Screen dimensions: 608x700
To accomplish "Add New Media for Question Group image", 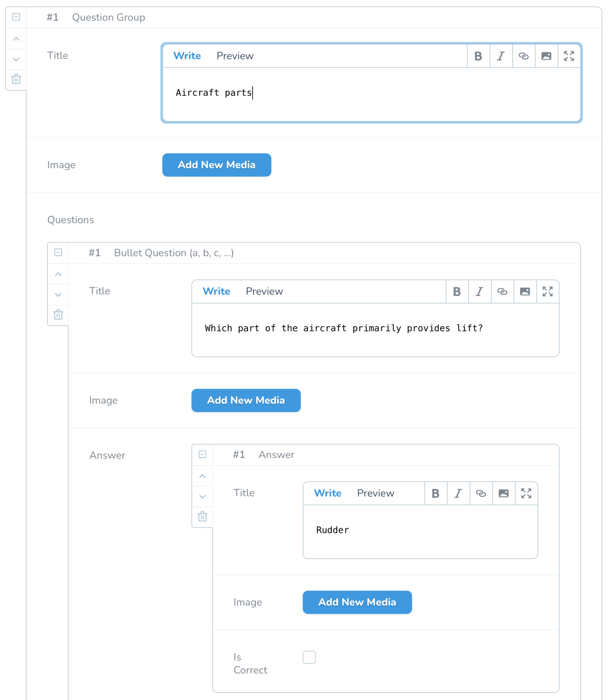I will pos(216,165).
